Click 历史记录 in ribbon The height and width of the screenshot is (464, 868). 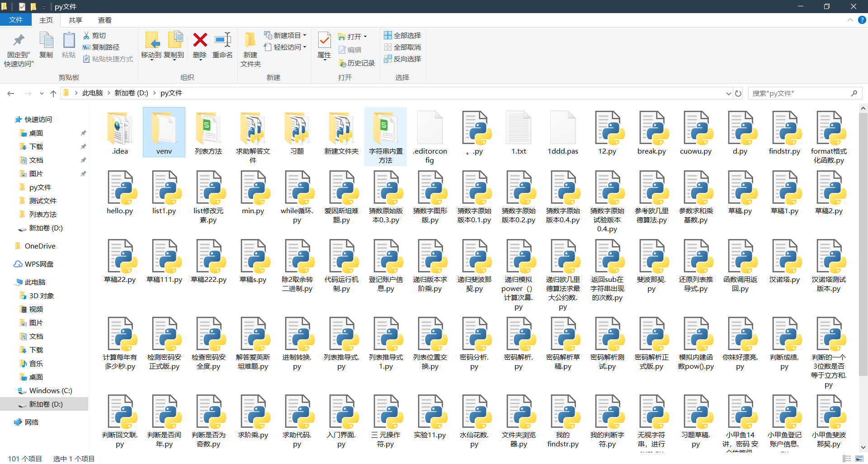point(357,63)
